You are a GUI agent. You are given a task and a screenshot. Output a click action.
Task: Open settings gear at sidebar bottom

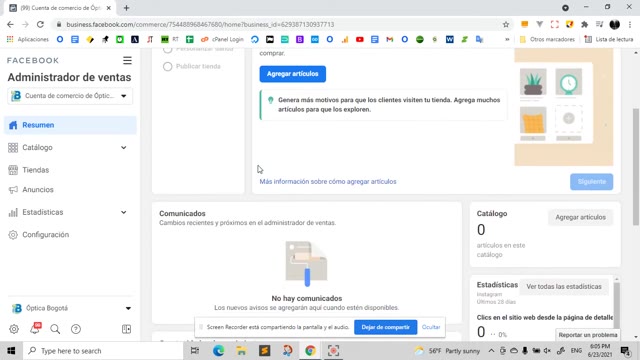[x=14, y=329]
